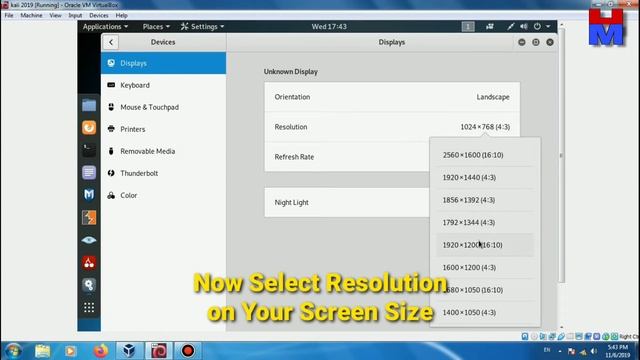
Task: Choose 1920×1440 (4:3) resolution
Action: click(485, 178)
